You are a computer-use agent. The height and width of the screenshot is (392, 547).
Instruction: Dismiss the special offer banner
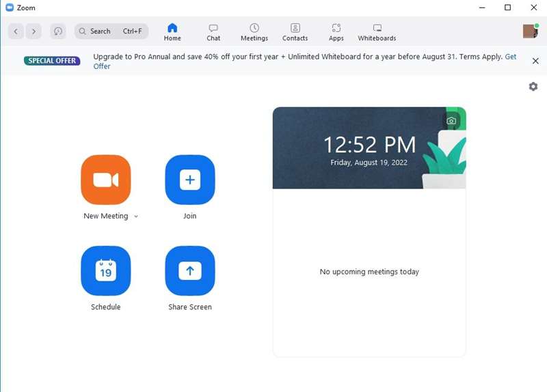(535, 61)
